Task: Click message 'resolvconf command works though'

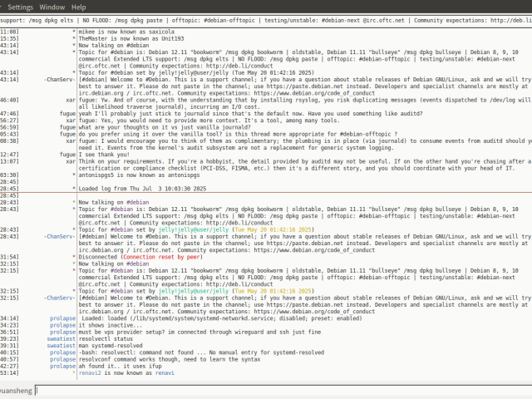Action: 170,359
